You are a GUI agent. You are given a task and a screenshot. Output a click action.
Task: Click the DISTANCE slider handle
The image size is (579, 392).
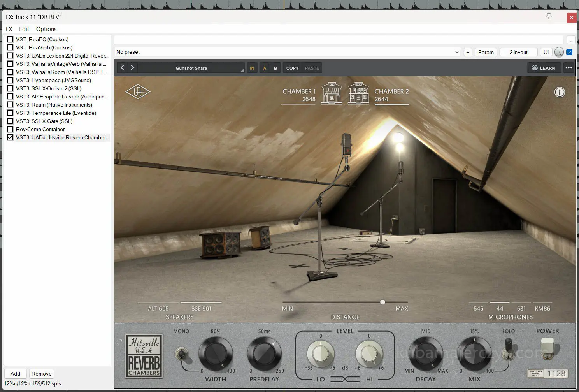[x=382, y=302]
